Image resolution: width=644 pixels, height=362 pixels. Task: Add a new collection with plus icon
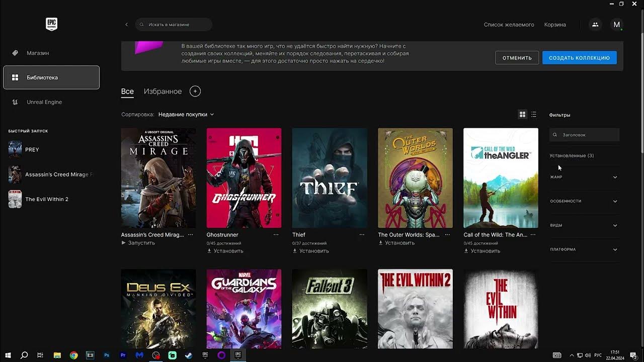pyautogui.click(x=195, y=91)
